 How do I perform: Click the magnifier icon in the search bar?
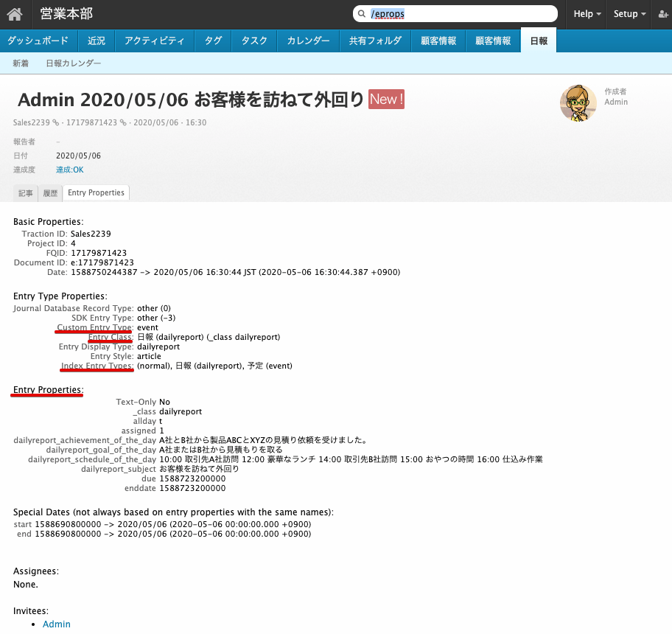point(362,13)
